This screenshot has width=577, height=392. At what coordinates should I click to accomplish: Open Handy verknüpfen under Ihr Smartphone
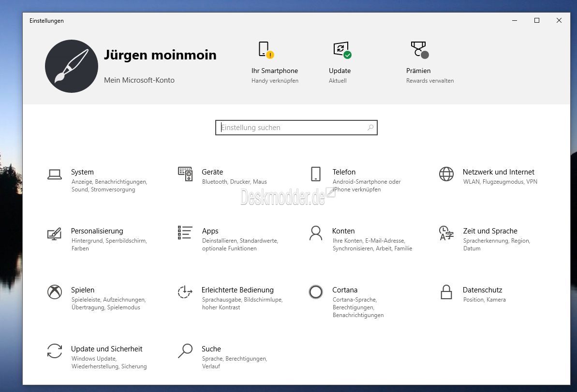(x=275, y=81)
